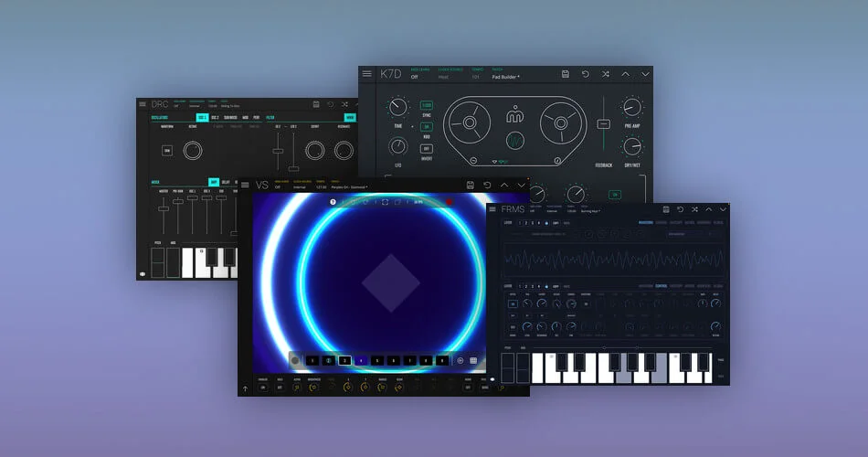Select the OSC 1 tab in DRC
Image resolution: width=868 pixels, height=457 pixels.
(202, 117)
